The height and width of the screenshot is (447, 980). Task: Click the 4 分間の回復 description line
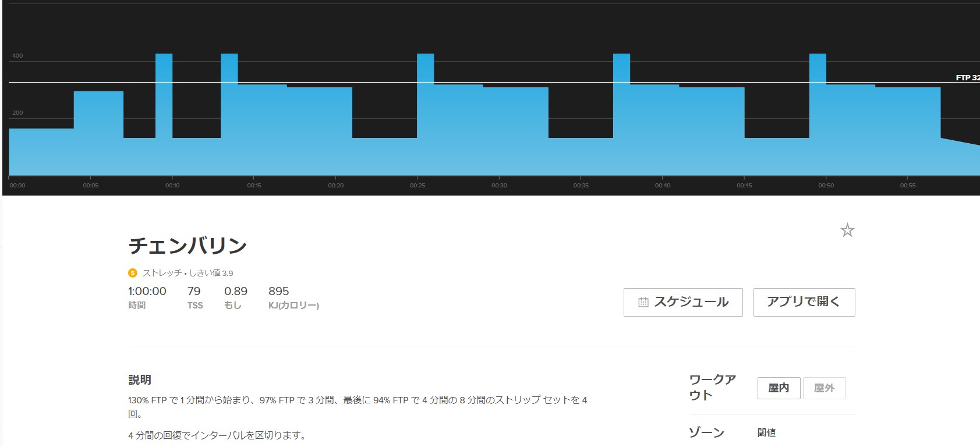pos(217,435)
